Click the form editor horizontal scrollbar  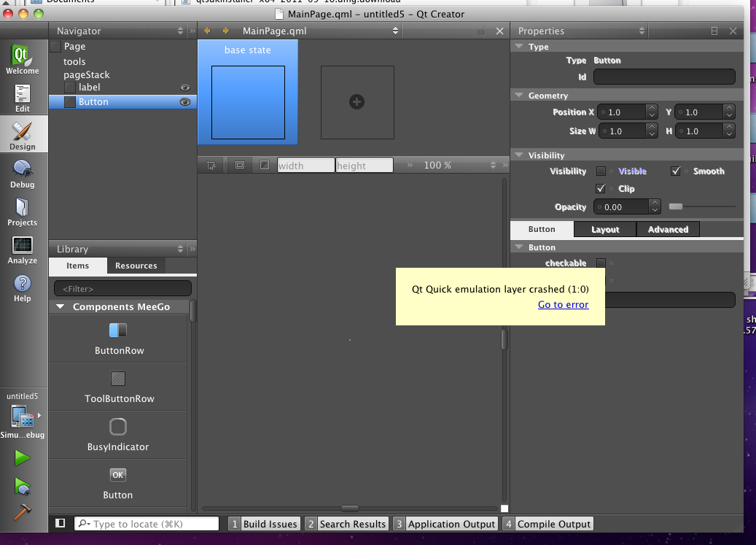[349, 509]
